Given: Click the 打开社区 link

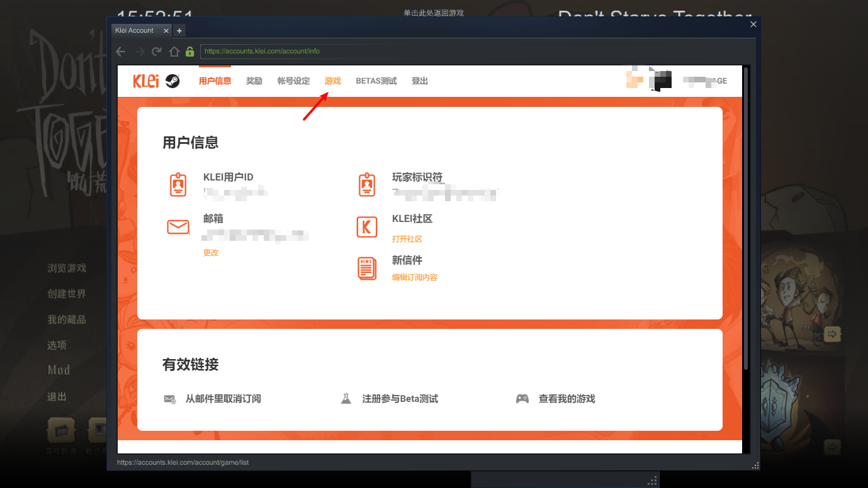Looking at the screenshot, I should tap(407, 239).
